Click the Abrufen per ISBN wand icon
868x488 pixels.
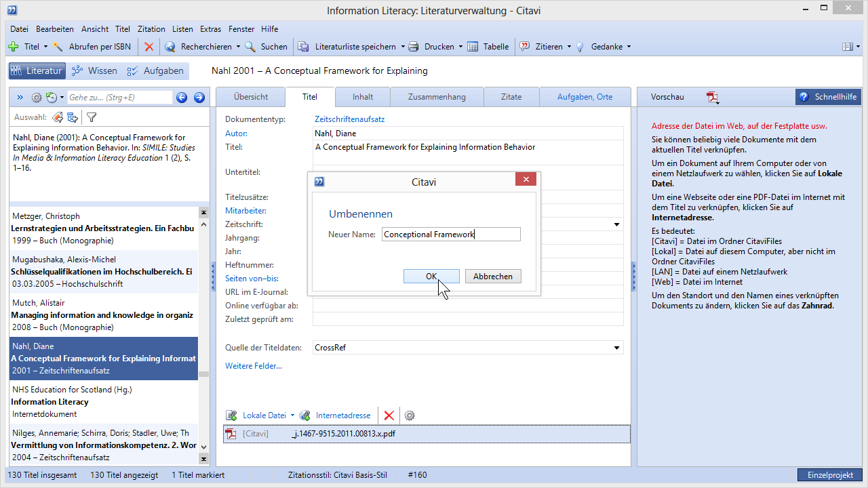point(58,47)
